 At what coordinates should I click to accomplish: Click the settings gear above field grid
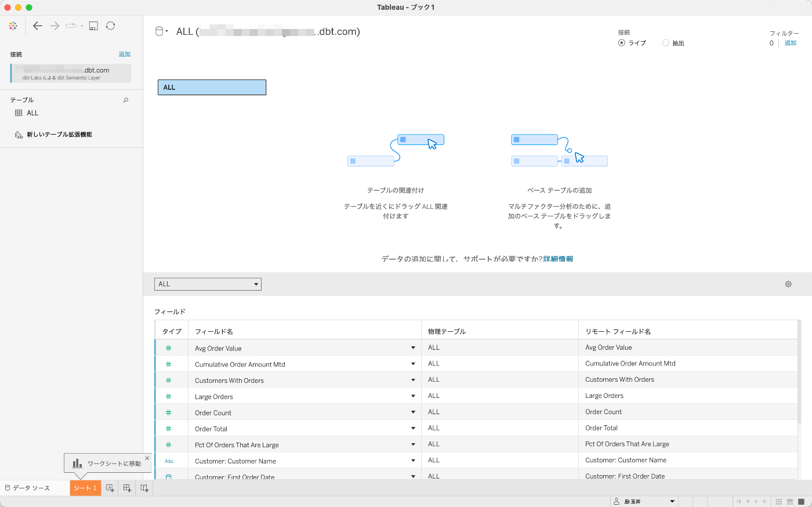point(788,284)
